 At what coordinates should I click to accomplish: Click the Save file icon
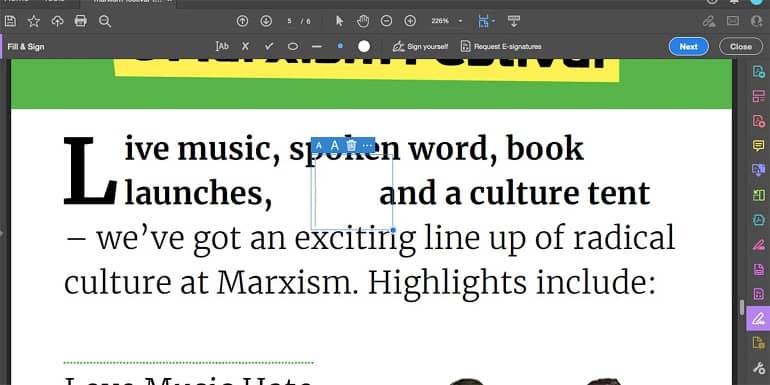pyautogui.click(x=10, y=21)
